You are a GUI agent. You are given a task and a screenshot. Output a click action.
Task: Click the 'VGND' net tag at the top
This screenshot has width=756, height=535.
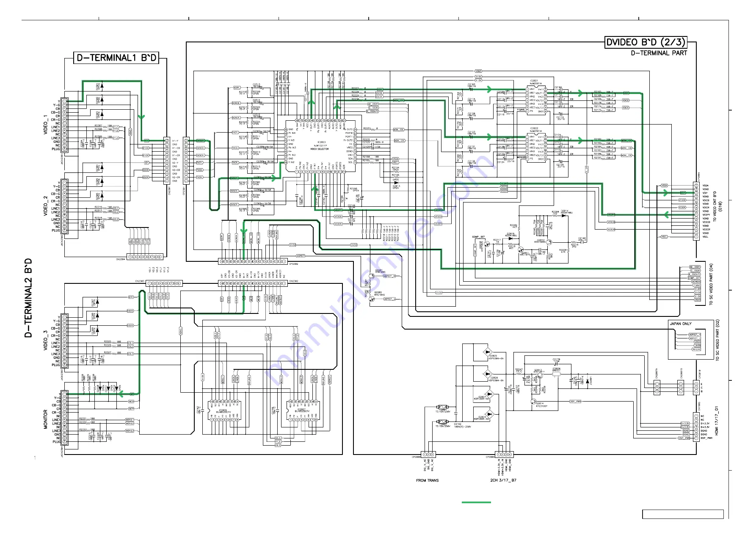click(478, 71)
